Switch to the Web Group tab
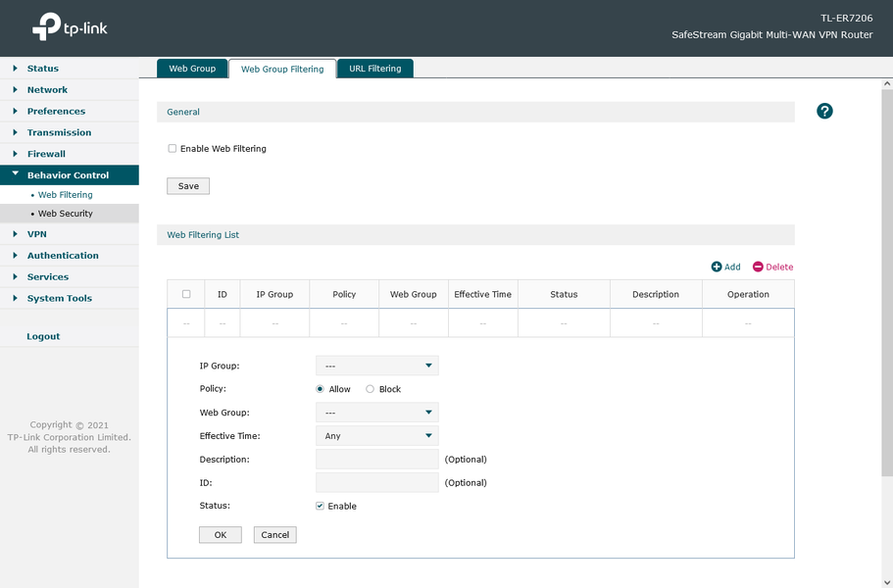This screenshot has width=893, height=588. pos(192,69)
